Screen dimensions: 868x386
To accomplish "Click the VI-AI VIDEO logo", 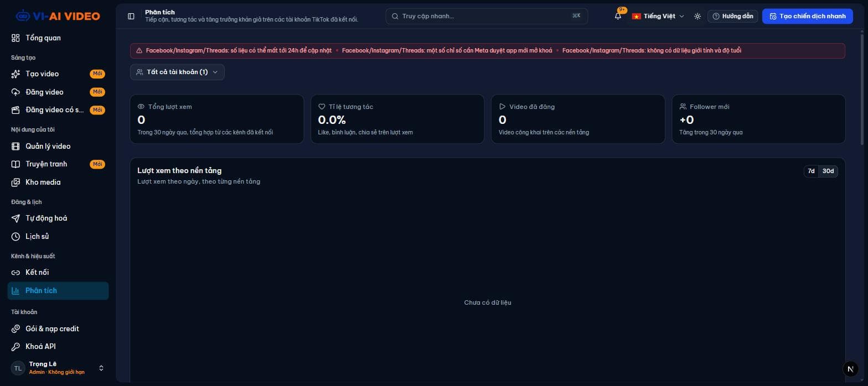I will pos(58,16).
